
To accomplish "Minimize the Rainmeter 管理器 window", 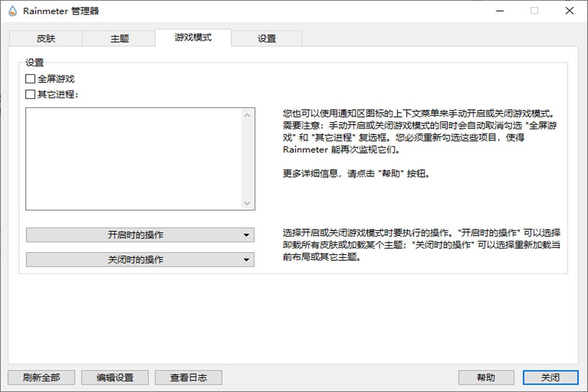I will [499, 11].
